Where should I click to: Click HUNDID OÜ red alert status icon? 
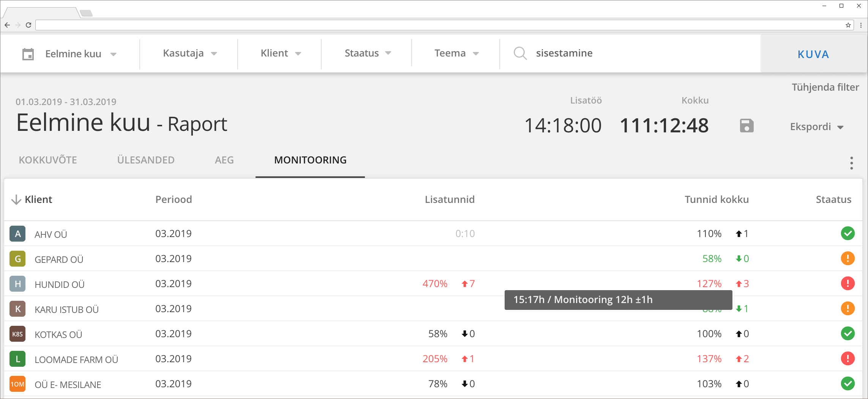point(847,283)
